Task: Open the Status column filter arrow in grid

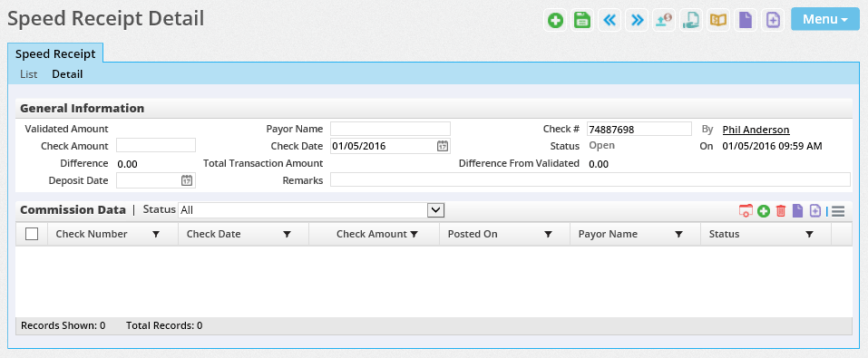Action: [x=809, y=235]
